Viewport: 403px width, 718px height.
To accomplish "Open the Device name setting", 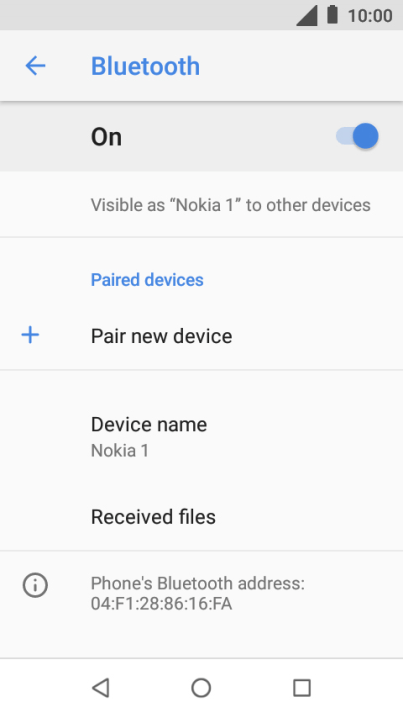I will [x=202, y=437].
